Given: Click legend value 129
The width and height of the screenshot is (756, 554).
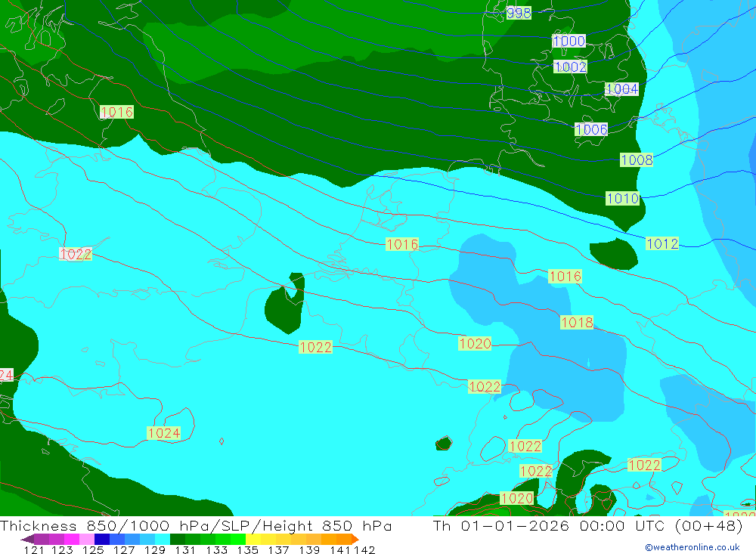Looking at the screenshot, I should pyautogui.click(x=155, y=549).
